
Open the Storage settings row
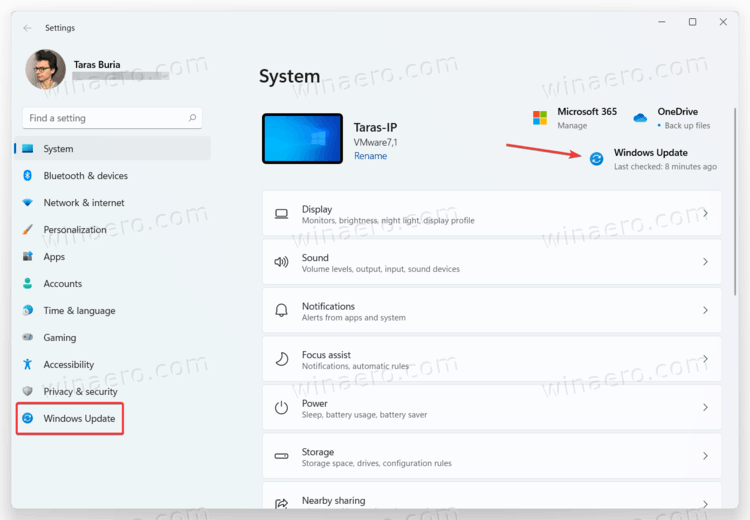[492, 456]
